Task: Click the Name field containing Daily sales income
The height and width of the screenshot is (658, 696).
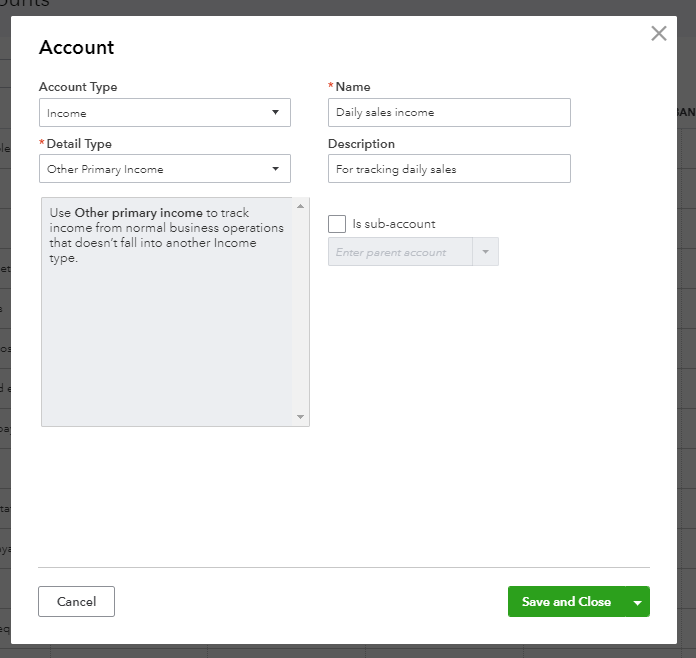Action: coord(449,113)
